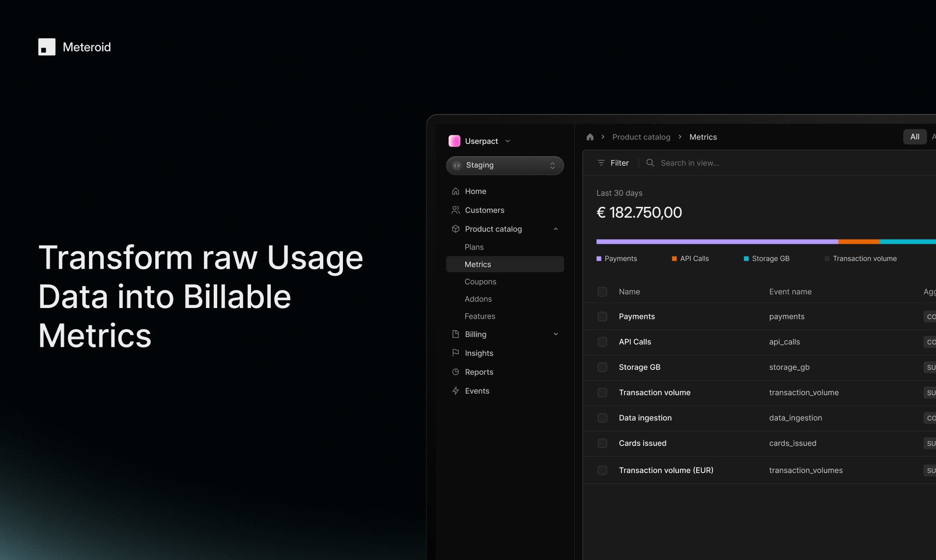
Task: Click the Name column header
Action: 629,292
